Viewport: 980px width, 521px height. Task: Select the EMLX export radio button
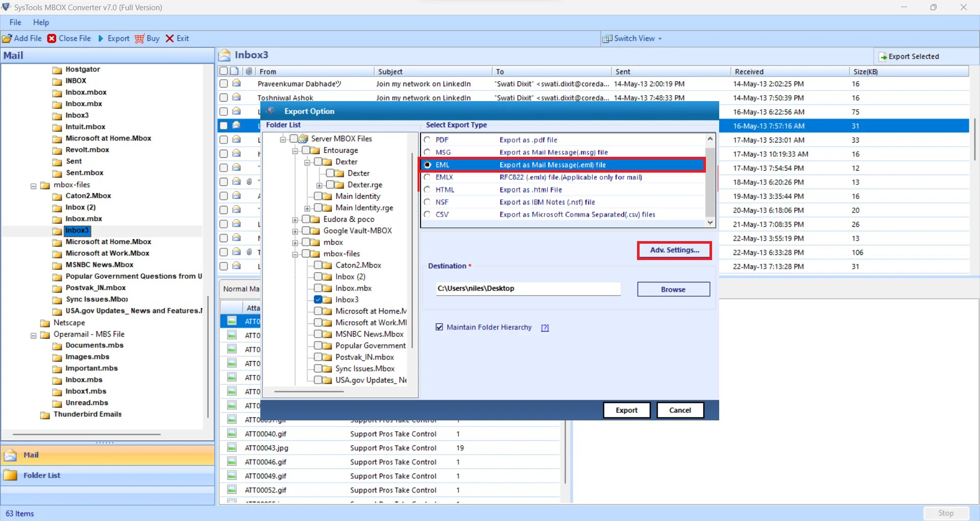click(427, 177)
